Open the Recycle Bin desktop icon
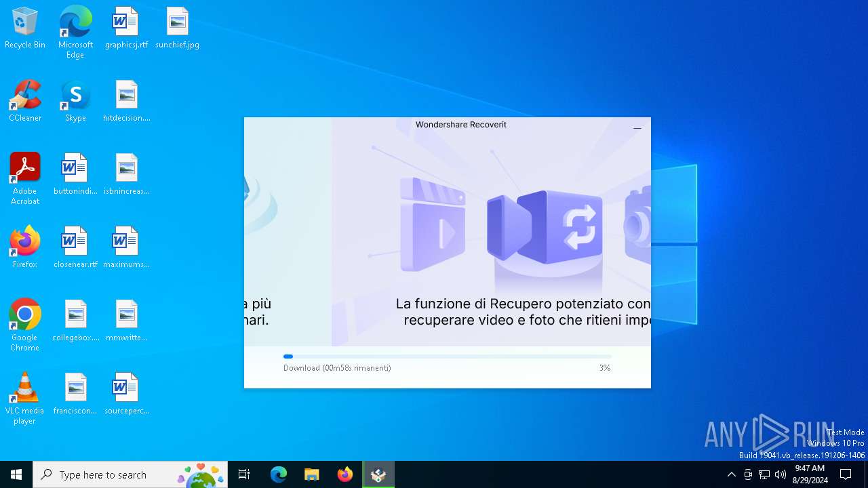This screenshot has width=868, height=488. (25, 28)
